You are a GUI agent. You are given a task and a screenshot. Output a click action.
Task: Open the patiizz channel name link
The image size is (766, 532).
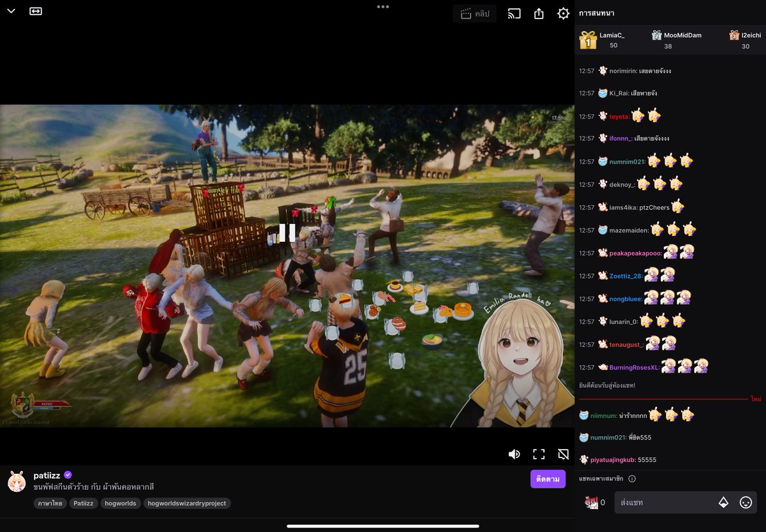point(47,475)
